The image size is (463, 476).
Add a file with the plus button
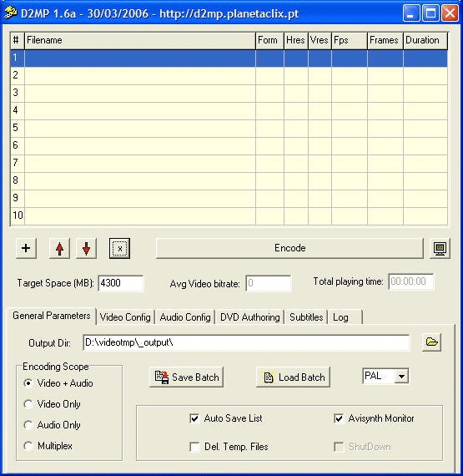tap(26, 248)
